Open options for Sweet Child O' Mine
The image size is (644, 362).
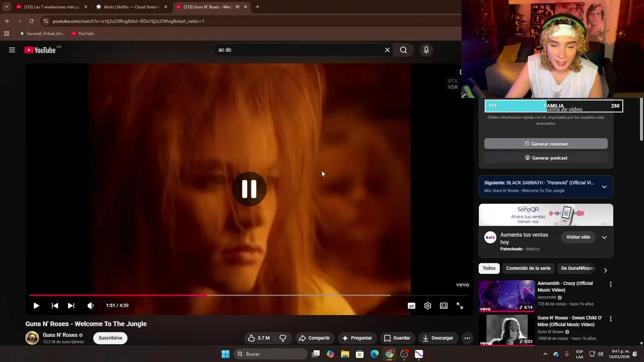[611, 319]
